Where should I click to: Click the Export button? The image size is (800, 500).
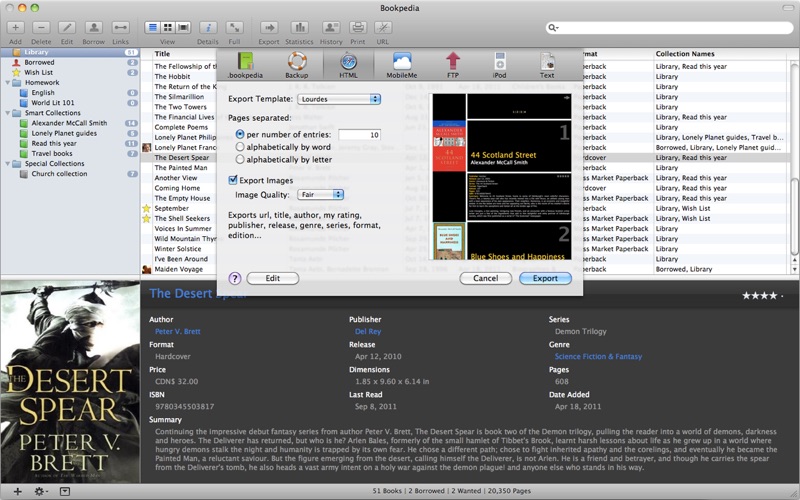point(545,278)
